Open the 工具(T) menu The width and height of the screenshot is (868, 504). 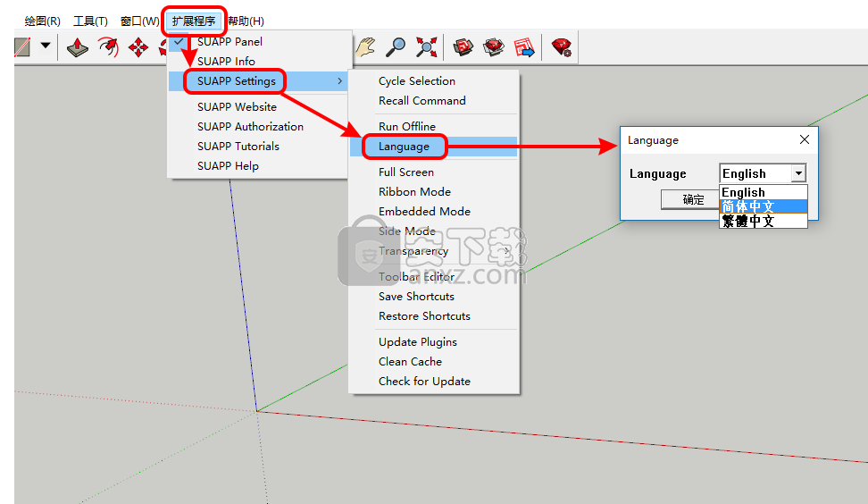(x=90, y=21)
